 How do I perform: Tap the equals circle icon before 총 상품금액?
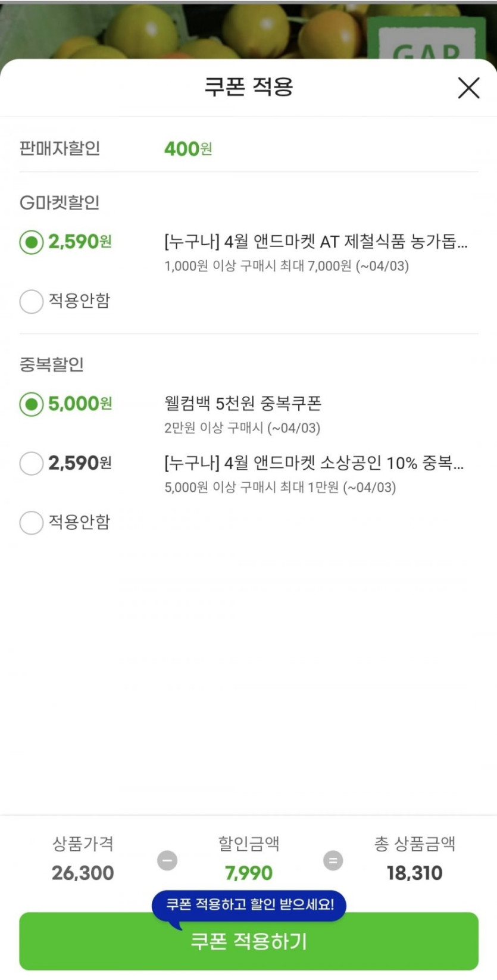pyautogui.click(x=333, y=860)
